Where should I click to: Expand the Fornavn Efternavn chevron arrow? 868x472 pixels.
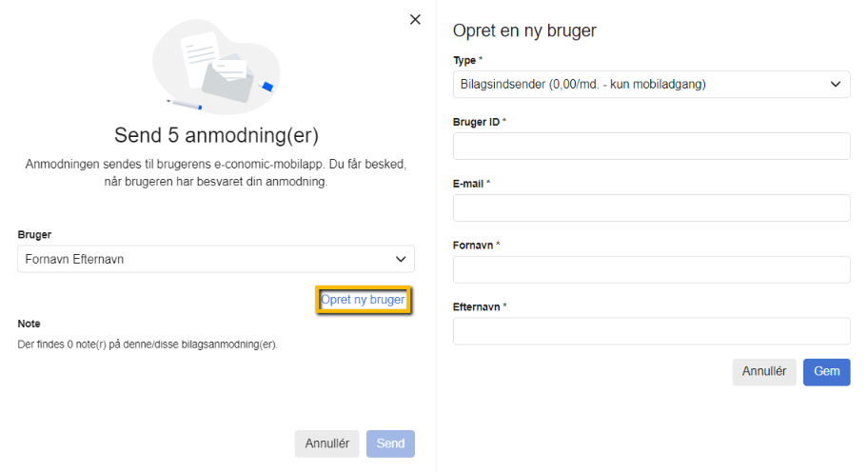(401, 259)
